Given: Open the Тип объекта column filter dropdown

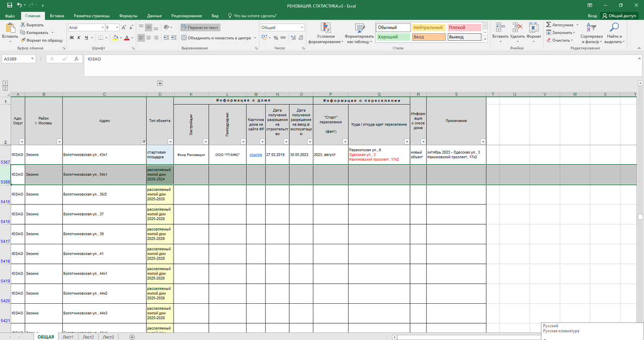Looking at the screenshot, I should point(170,142).
